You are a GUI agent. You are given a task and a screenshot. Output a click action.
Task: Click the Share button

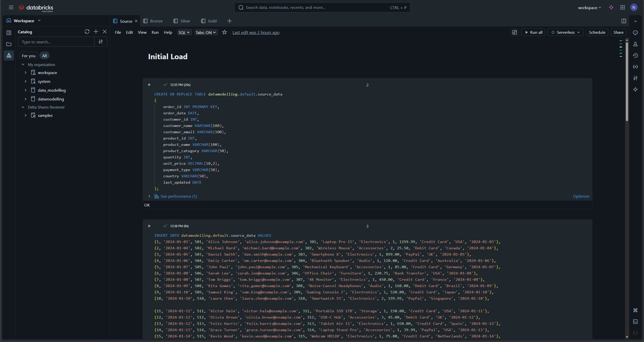tap(618, 32)
